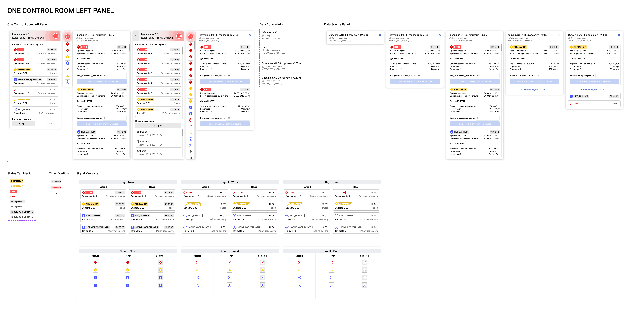Viewport: 644px width, 309px height.
Task: Select the НЕТ ДАННЫХ 00:46:12 signal row
Action: tap(594, 96)
